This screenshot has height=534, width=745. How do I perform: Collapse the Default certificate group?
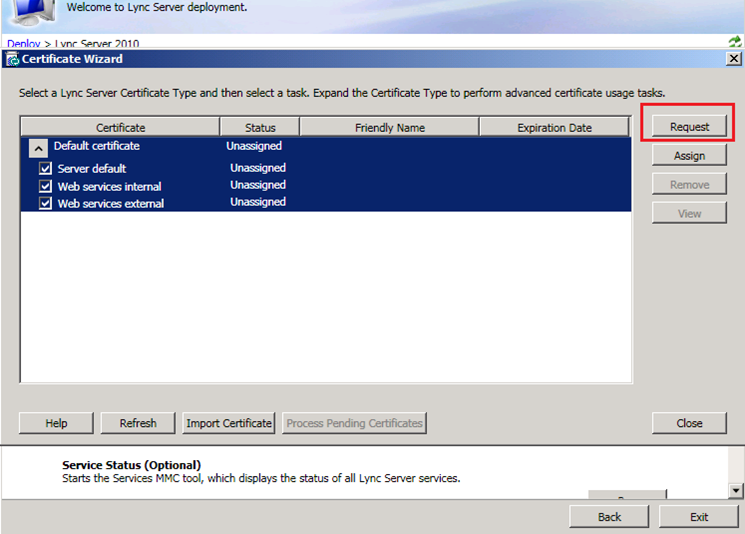tap(38, 148)
